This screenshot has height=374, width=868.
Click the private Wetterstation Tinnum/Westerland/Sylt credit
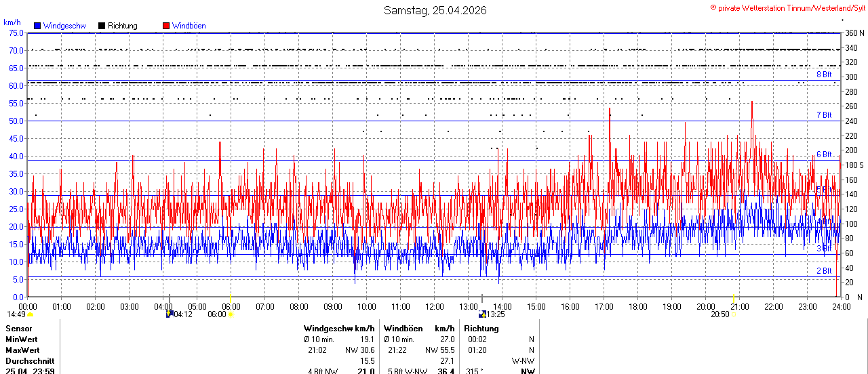coord(787,7)
